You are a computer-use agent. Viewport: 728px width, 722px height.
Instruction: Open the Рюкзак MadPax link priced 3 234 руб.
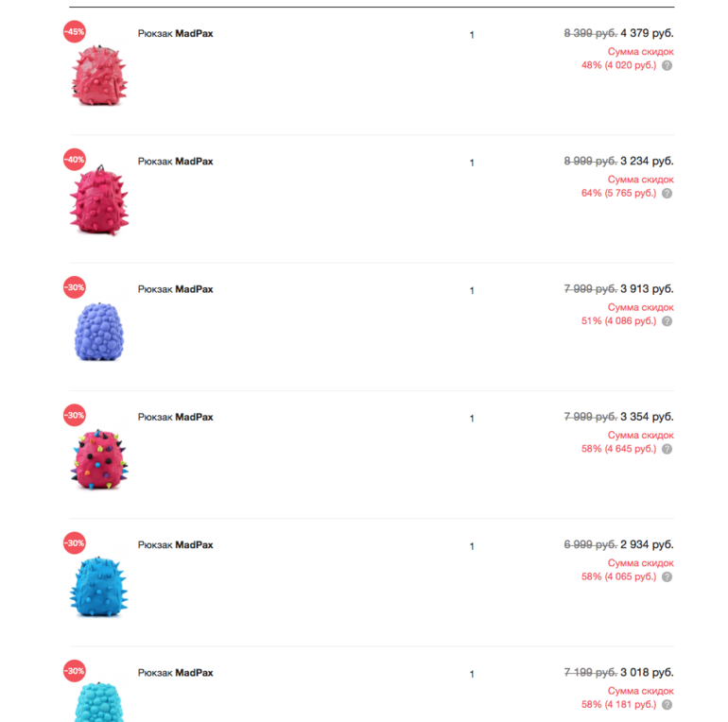tap(176, 162)
